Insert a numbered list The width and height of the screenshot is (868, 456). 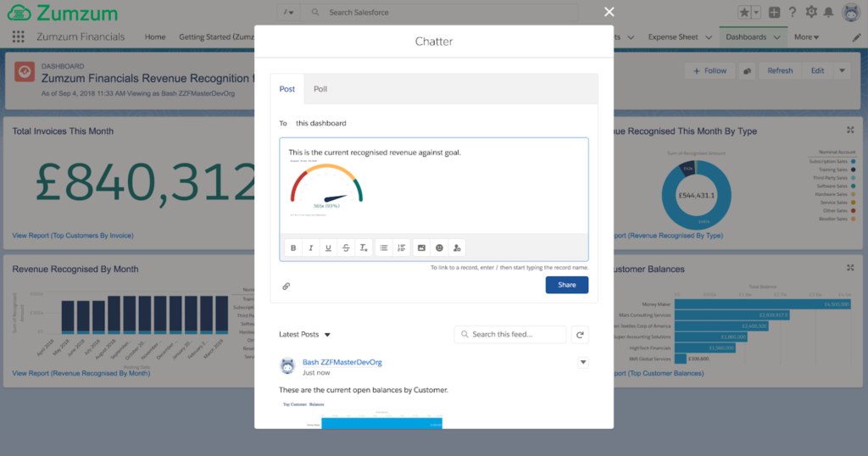coord(401,248)
